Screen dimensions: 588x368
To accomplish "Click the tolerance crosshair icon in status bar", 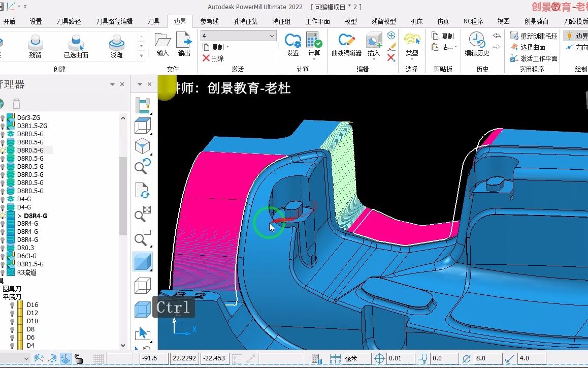I will (x=379, y=359).
